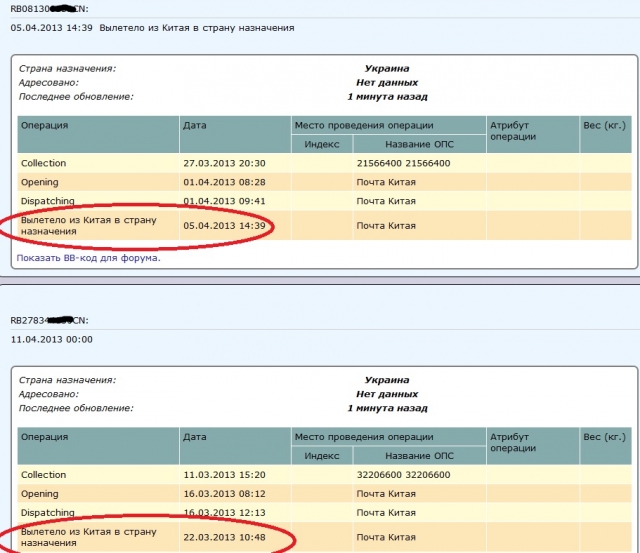Click the 'Дата' header in the second table
640x553 pixels.
tap(195, 437)
